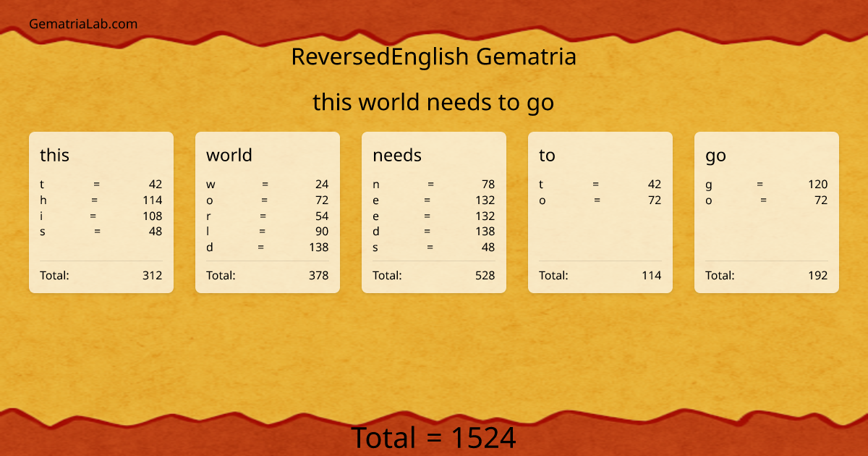
Task: Click the 'go' card heading
Action: (715, 156)
